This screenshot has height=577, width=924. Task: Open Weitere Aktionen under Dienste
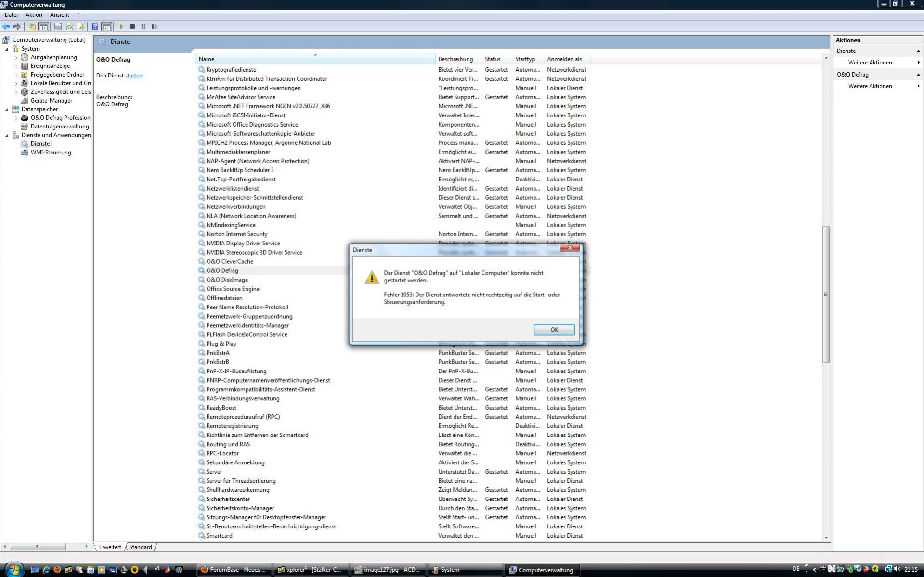[x=870, y=63]
